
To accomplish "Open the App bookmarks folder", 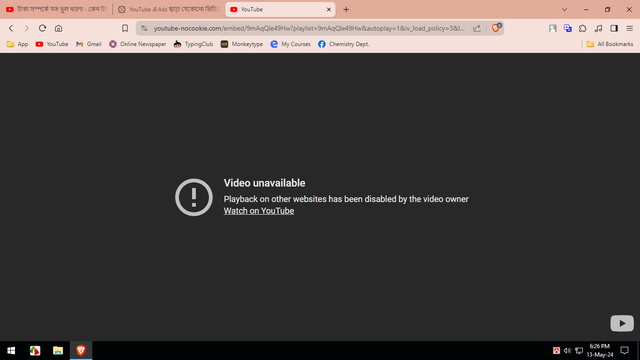I will click(17, 44).
